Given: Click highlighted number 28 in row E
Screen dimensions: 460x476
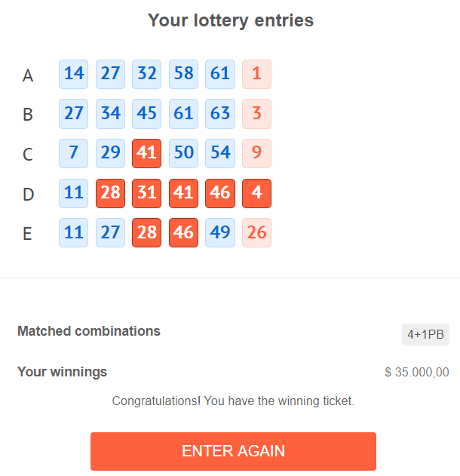Looking at the screenshot, I should click(x=146, y=232).
